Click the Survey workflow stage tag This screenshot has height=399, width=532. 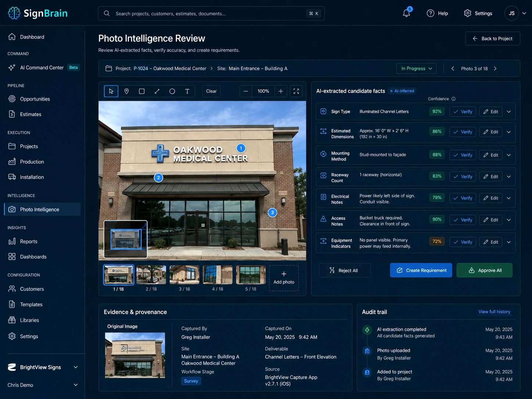[191, 381]
